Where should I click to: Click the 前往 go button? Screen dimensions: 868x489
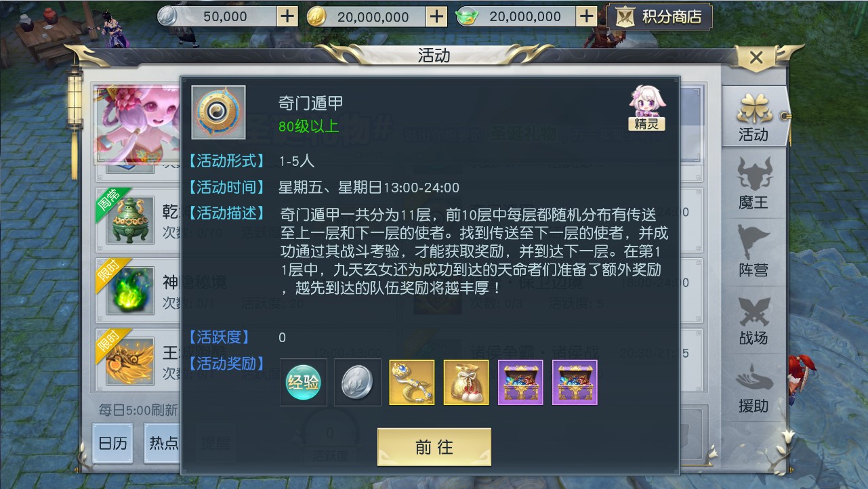click(434, 447)
